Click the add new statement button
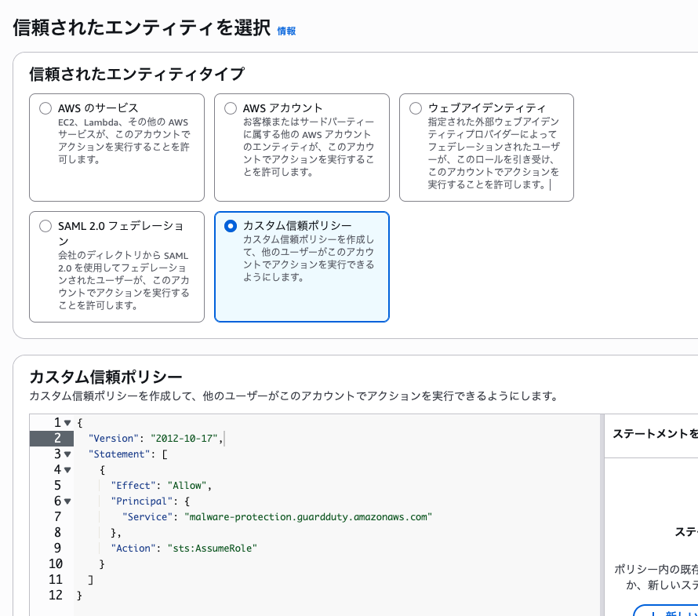The width and height of the screenshot is (698, 616). coord(667,611)
